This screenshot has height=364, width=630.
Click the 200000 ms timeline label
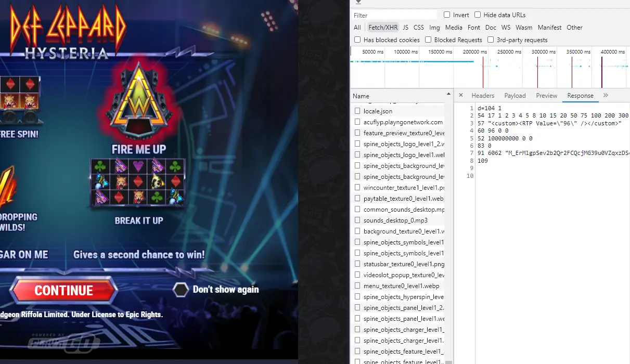(x=474, y=52)
